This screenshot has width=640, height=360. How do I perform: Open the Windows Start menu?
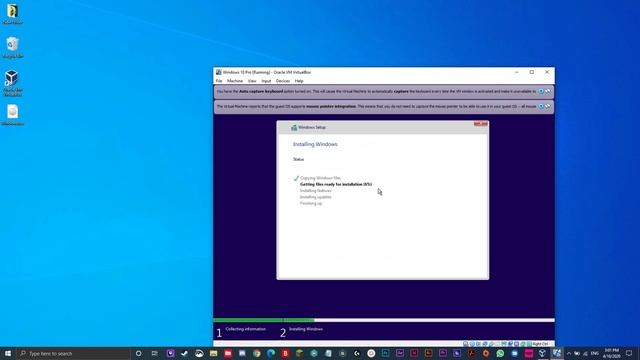click(x=8, y=353)
